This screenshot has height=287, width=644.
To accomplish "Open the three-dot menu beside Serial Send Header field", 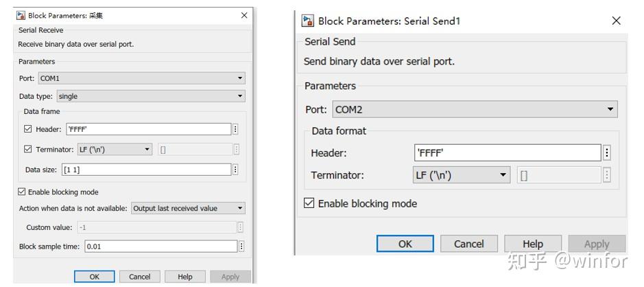I will (607, 153).
